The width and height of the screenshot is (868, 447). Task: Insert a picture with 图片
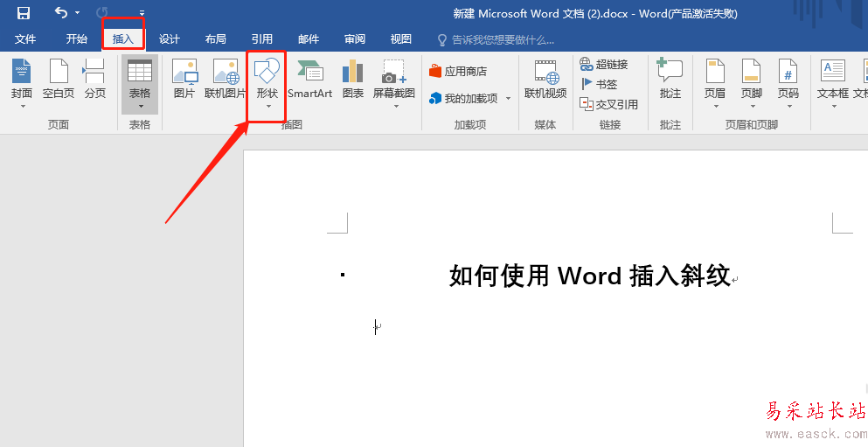tap(184, 80)
